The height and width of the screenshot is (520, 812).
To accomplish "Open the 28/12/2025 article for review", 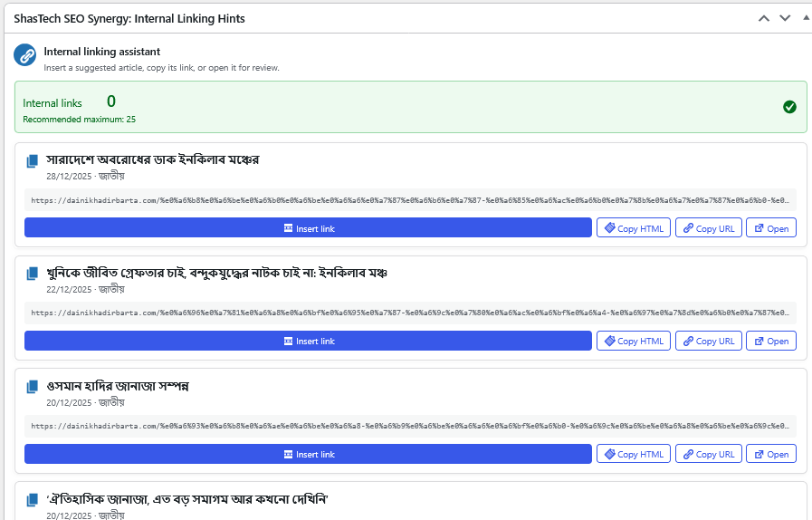I will click(771, 228).
